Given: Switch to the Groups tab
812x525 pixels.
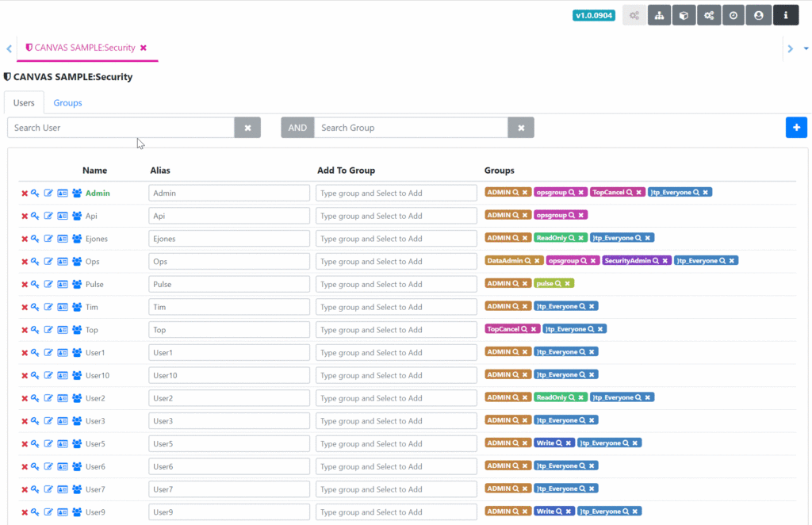Looking at the screenshot, I should (x=67, y=103).
